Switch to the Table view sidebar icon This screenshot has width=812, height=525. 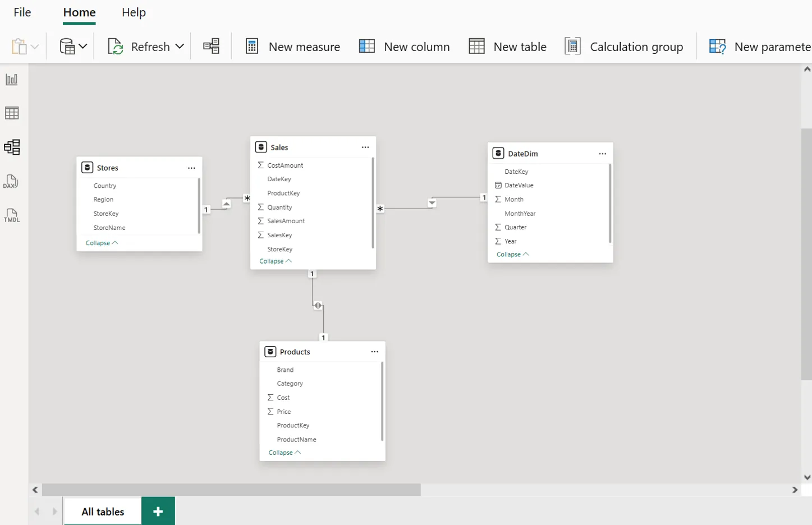pyautogui.click(x=12, y=113)
